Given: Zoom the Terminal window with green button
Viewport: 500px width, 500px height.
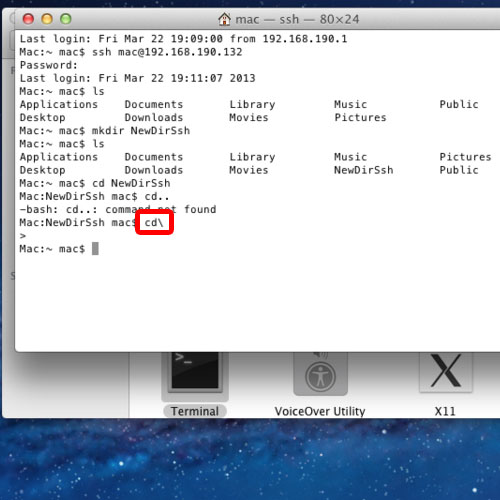Looking at the screenshot, I should (x=66, y=19).
